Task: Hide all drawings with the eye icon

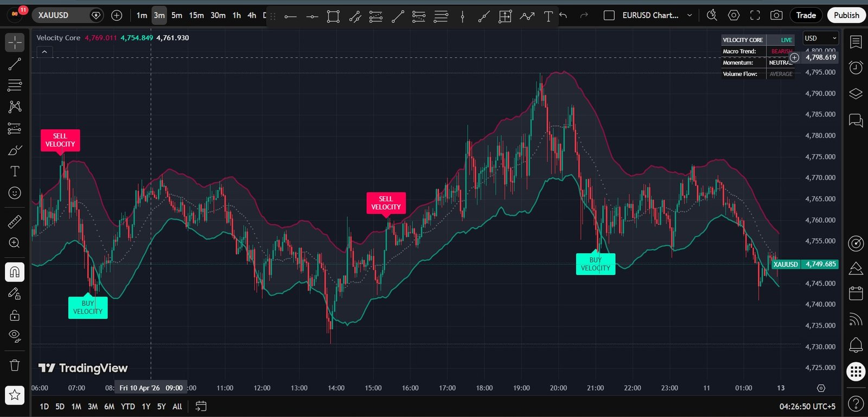Action: (x=15, y=336)
